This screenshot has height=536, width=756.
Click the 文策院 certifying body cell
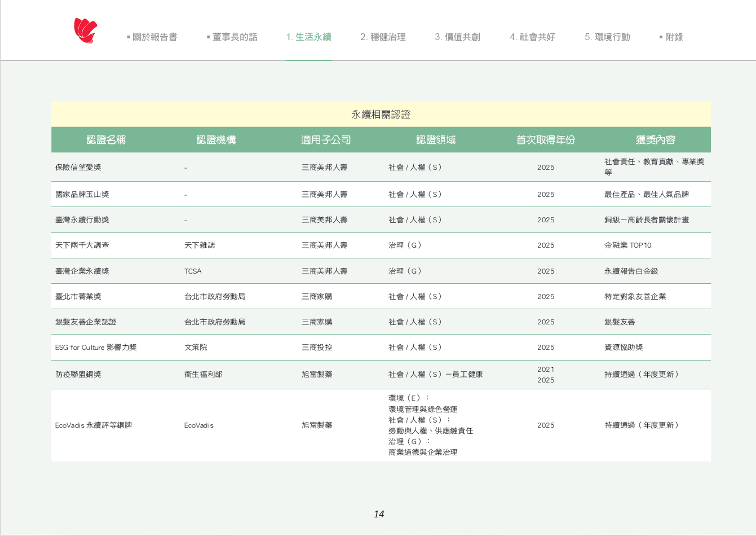pyautogui.click(x=196, y=348)
